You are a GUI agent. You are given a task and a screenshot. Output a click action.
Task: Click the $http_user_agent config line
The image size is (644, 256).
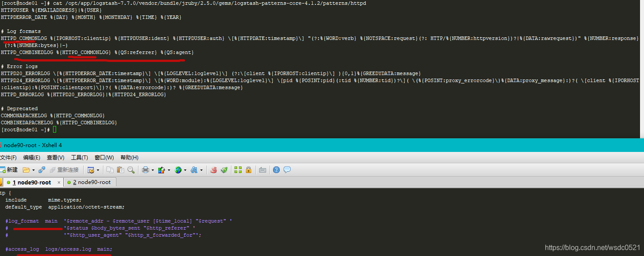coord(103,235)
